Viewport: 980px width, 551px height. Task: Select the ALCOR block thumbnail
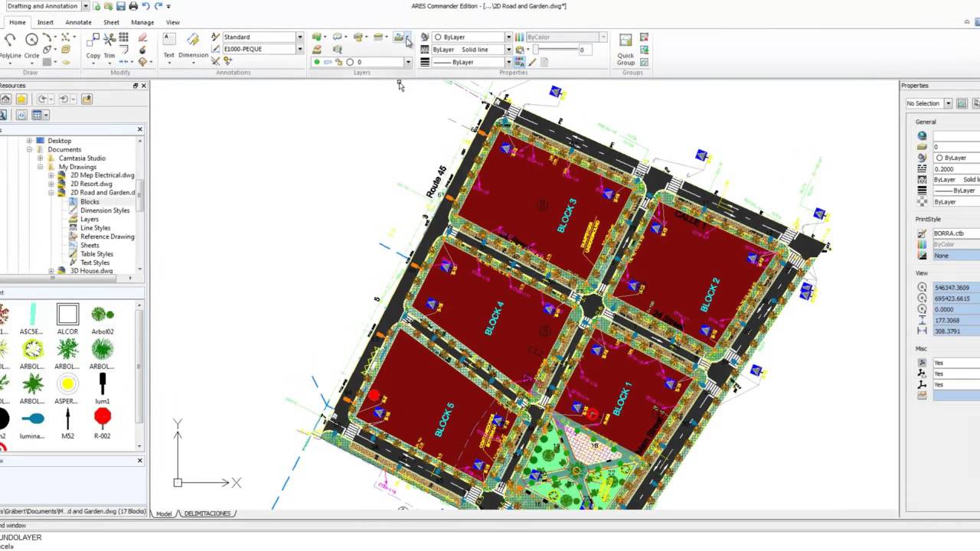pyautogui.click(x=67, y=319)
